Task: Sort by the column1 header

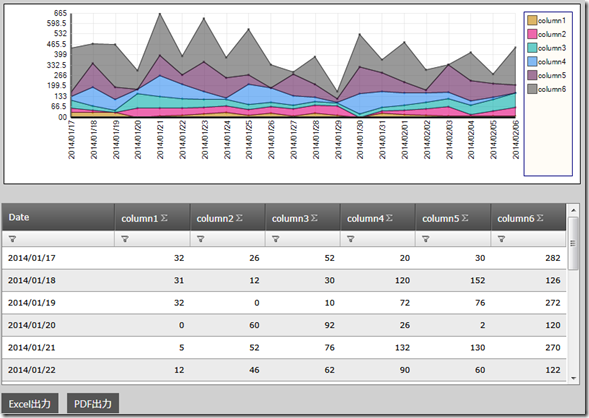Action: click(153, 217)
